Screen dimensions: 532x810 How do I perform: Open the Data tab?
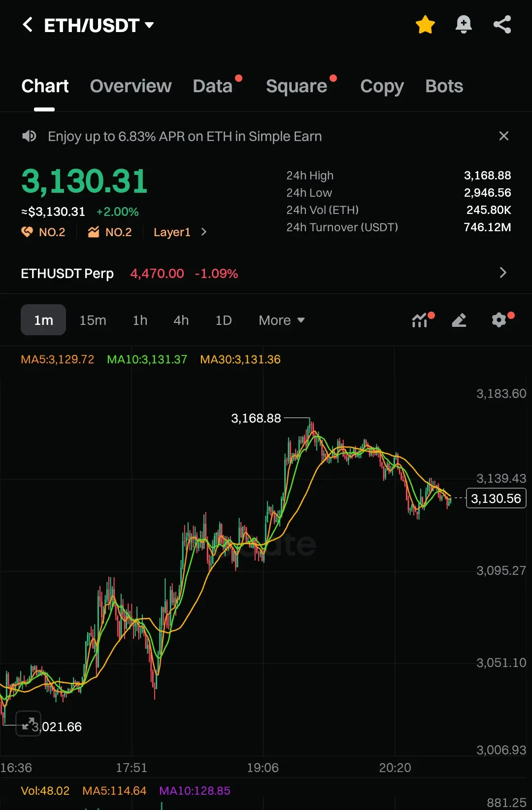tap(213, 86)
